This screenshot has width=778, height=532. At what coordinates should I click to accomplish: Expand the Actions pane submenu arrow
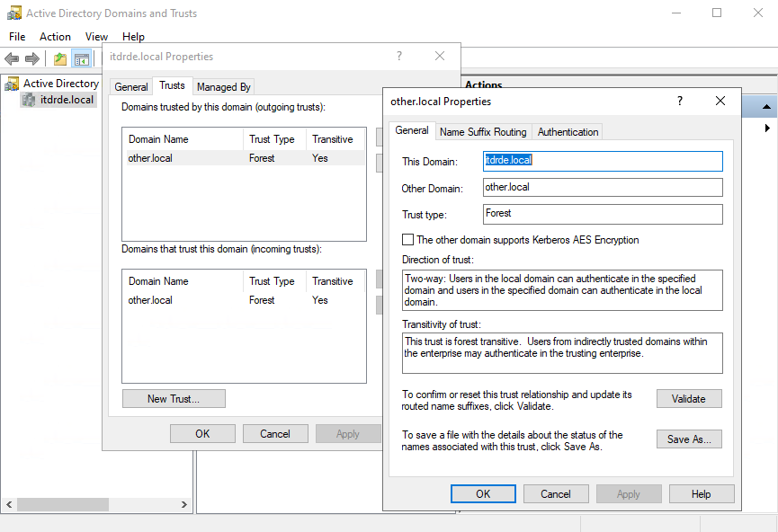pyautogui.click(x=767, y=128)
